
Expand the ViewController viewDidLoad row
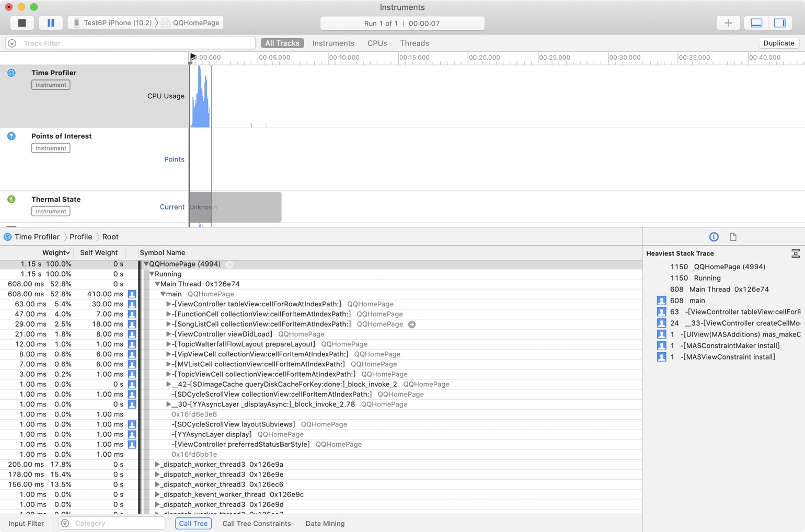pyautogui.click(x=168, y=334)
